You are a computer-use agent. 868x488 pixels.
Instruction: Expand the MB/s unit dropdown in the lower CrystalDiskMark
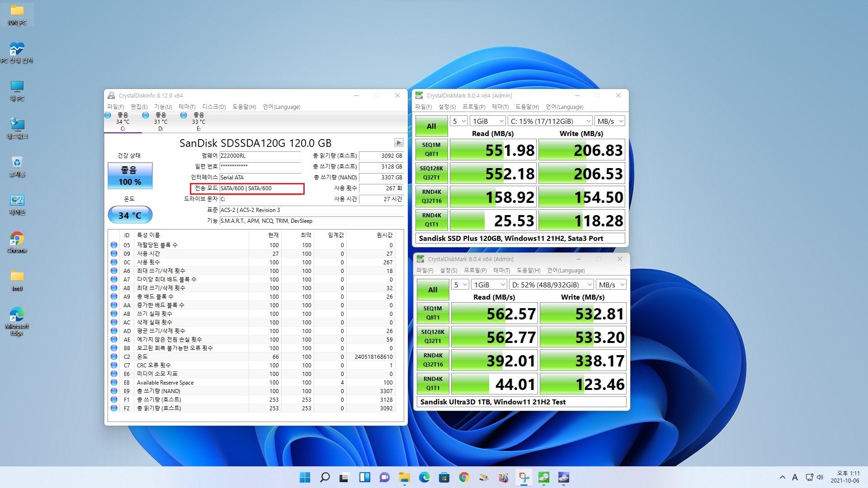(611, 285)
